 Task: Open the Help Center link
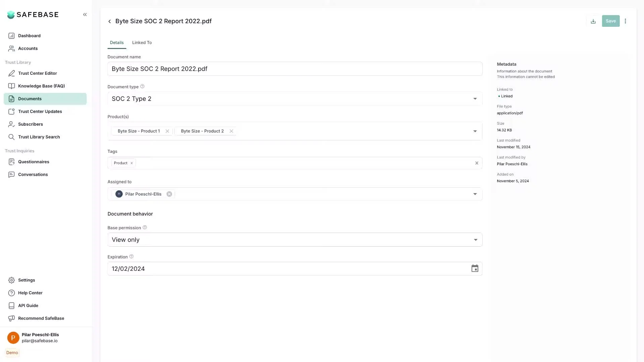pyautogui.click(x=30, y=293)
